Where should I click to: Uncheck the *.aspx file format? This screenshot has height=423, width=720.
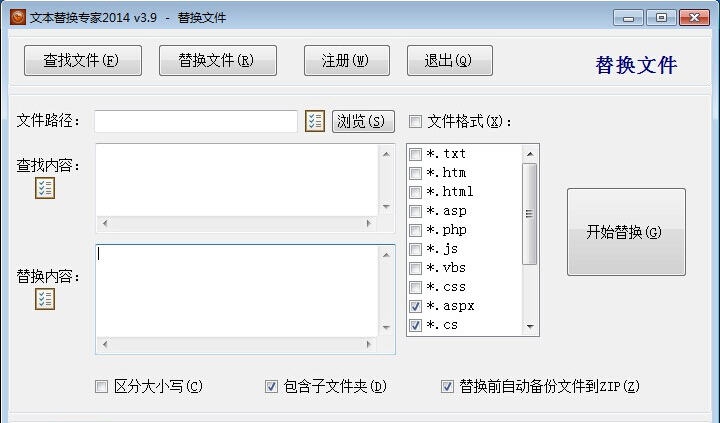point(416,306)
